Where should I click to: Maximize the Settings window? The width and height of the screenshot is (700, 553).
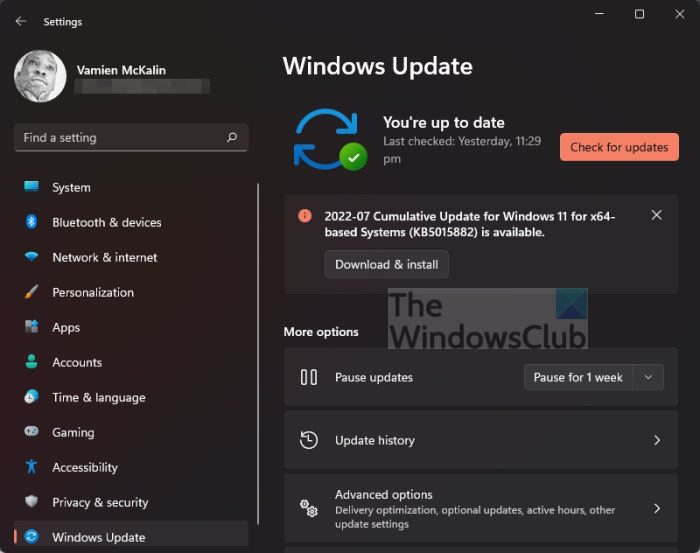pyautogui.click(x=639, y=14)
